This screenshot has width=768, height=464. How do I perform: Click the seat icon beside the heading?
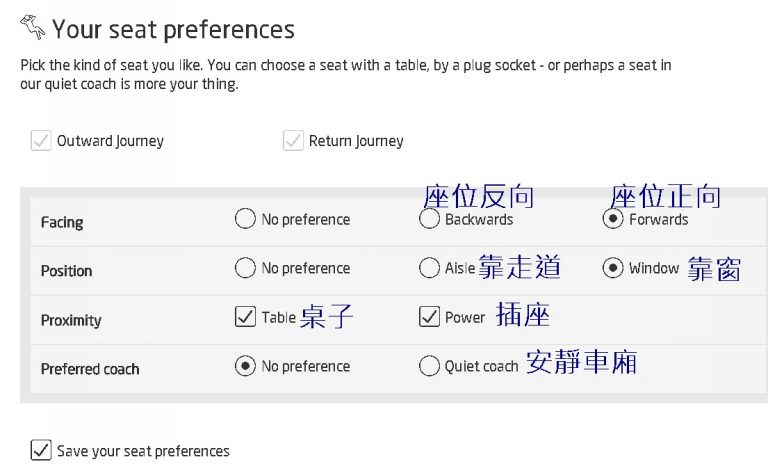[x=32, y=27]
